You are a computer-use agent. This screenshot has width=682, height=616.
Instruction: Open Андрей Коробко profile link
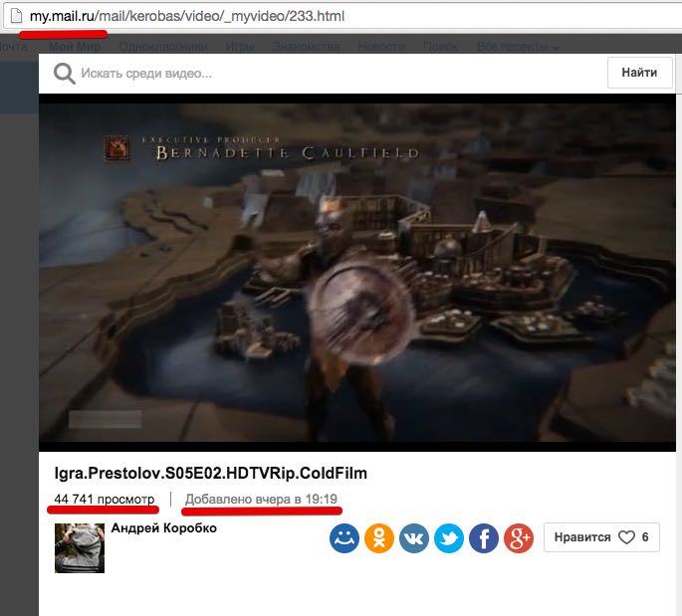164,528
